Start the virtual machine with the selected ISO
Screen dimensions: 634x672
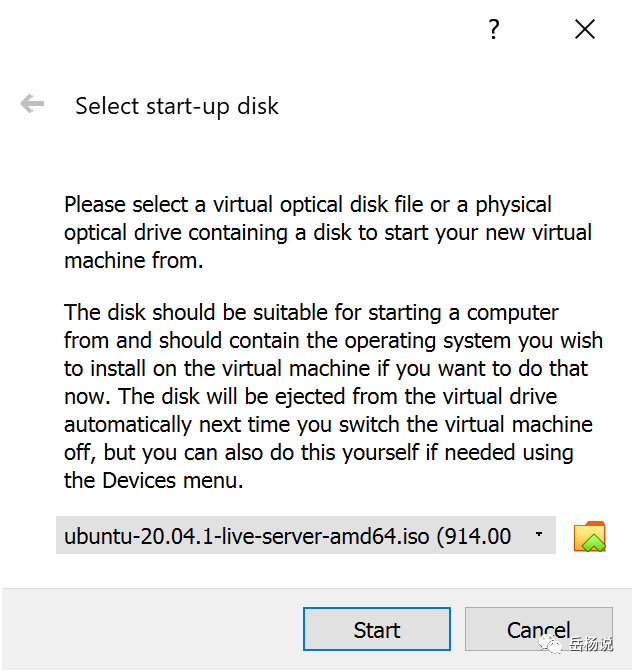377,630
